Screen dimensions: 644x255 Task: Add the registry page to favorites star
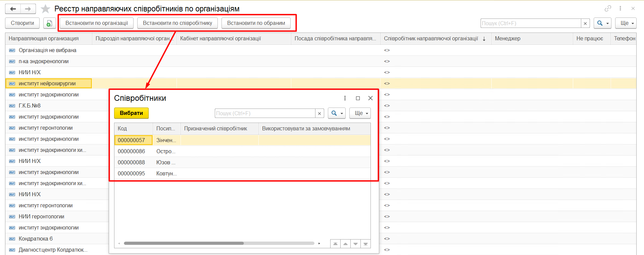click(45, 9)
